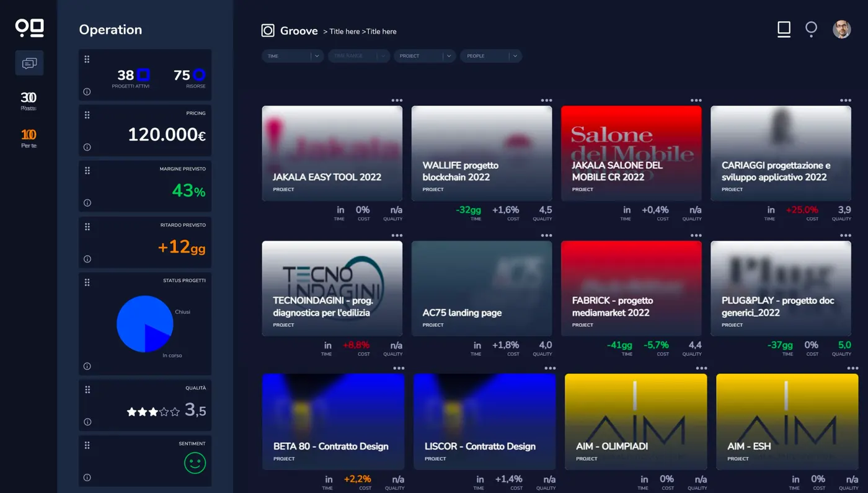868x493 pixels.
Task: Open the WALLIFE progetto blockchain 2022 card
Action: (482, 153)
